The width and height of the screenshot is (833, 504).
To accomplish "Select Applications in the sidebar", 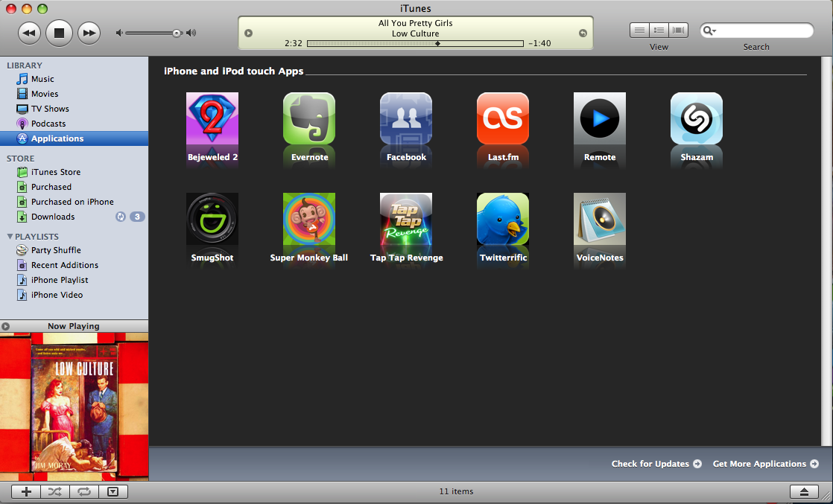I will point(74,138).
